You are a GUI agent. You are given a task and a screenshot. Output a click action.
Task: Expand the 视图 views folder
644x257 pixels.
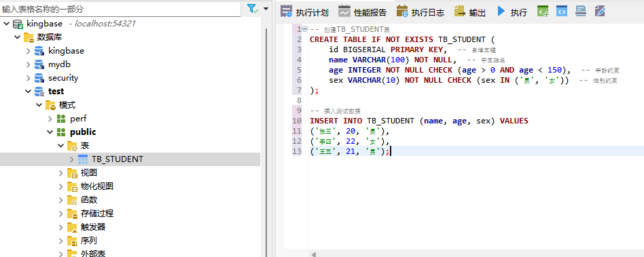(61, 172)
